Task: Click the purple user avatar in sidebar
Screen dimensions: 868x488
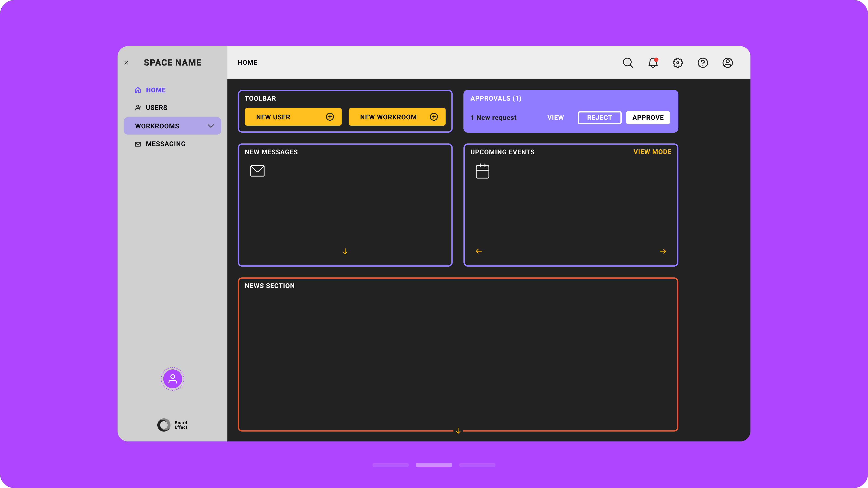Action: pos(172,379)
